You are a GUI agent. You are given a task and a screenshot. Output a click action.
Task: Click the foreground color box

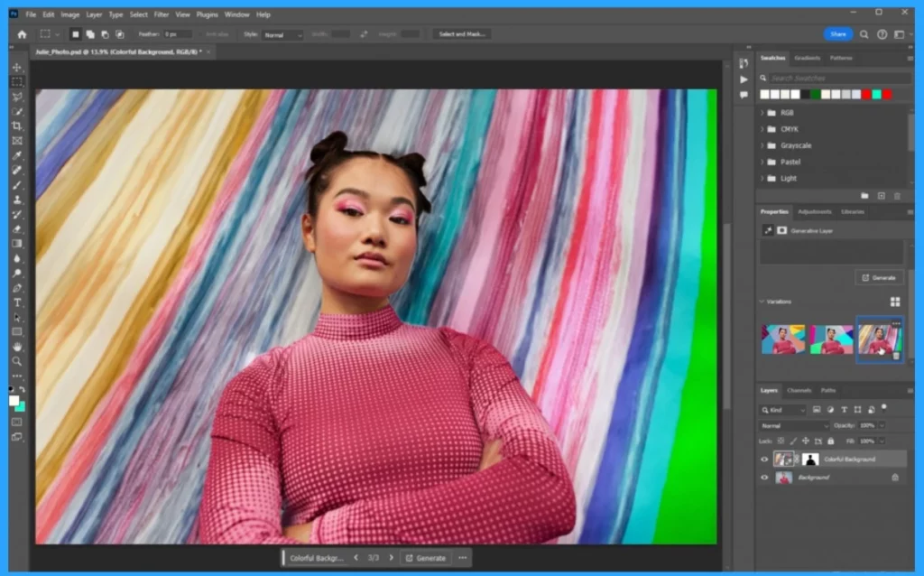point(14,400)
